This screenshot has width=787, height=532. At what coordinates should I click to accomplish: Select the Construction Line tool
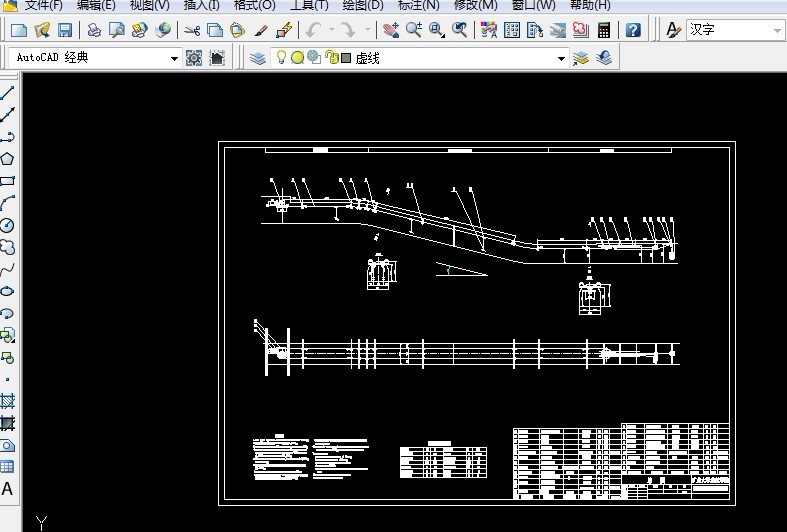pyautogui.click(x=8, y=115)
